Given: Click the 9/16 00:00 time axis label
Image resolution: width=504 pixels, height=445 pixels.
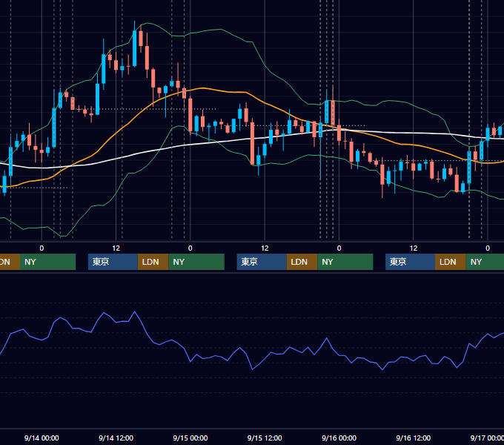Looking at the screenshot, I should pos(339,438).
